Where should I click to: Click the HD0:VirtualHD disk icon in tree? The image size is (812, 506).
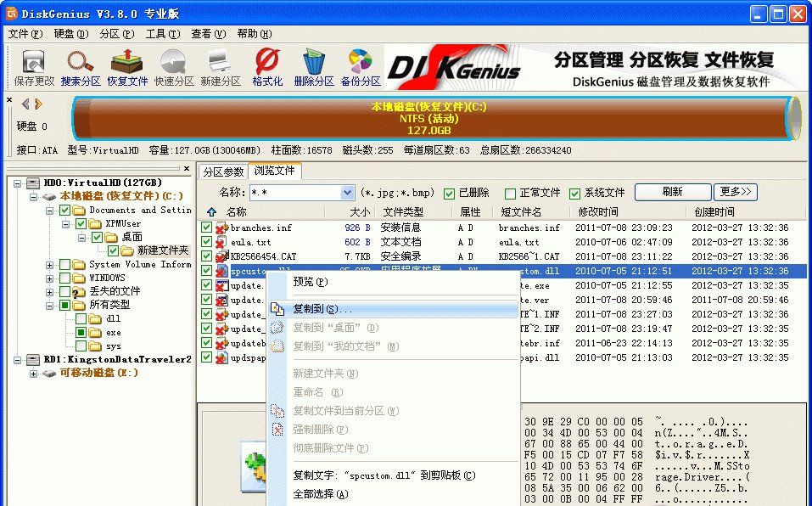click(33, 183)
